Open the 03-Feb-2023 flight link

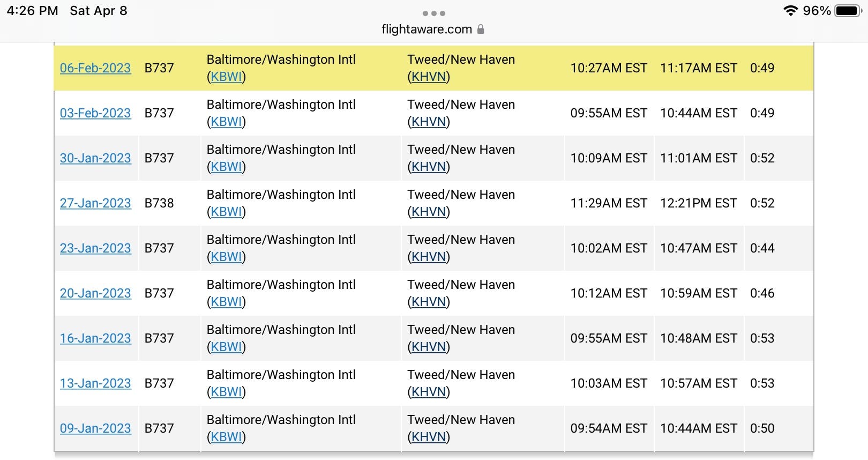pos(95,113)
